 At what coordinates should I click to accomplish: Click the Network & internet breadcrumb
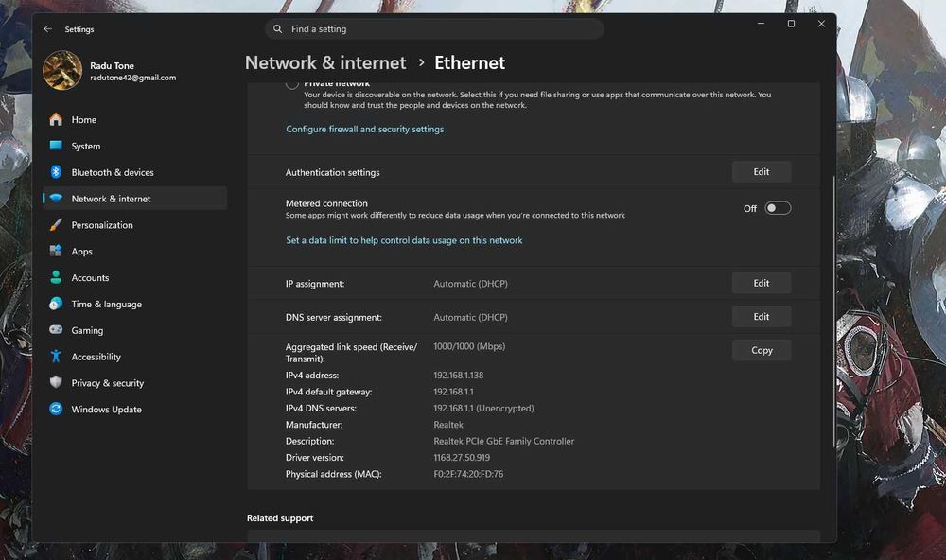point(325,62)
